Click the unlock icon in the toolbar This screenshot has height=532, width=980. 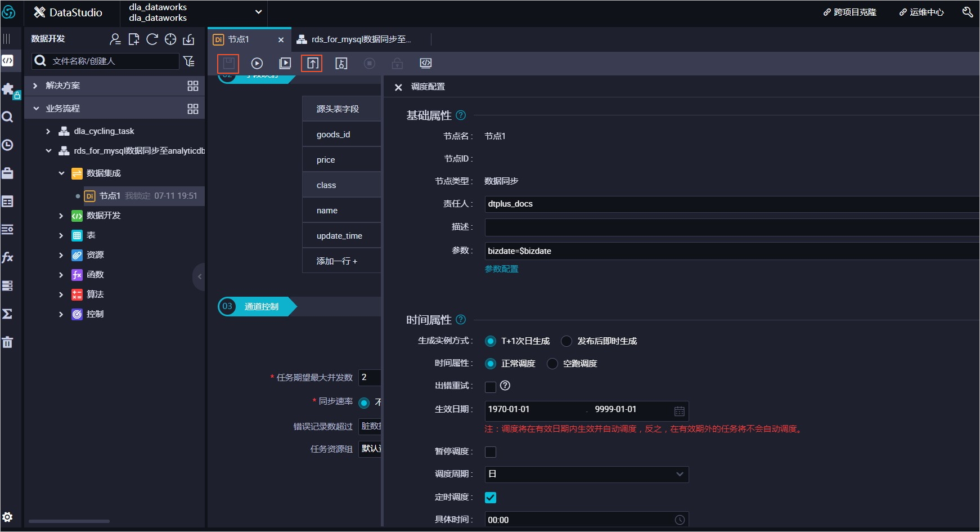pos(397,64)
